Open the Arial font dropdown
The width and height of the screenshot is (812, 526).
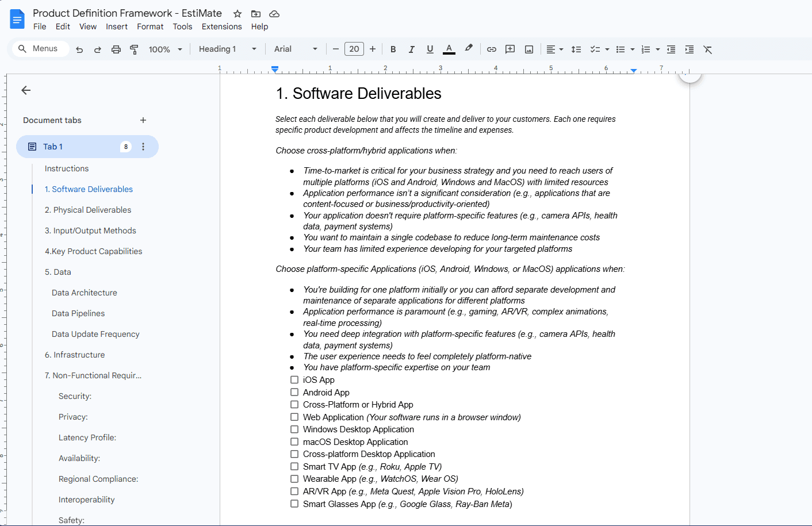pos(296,49)
